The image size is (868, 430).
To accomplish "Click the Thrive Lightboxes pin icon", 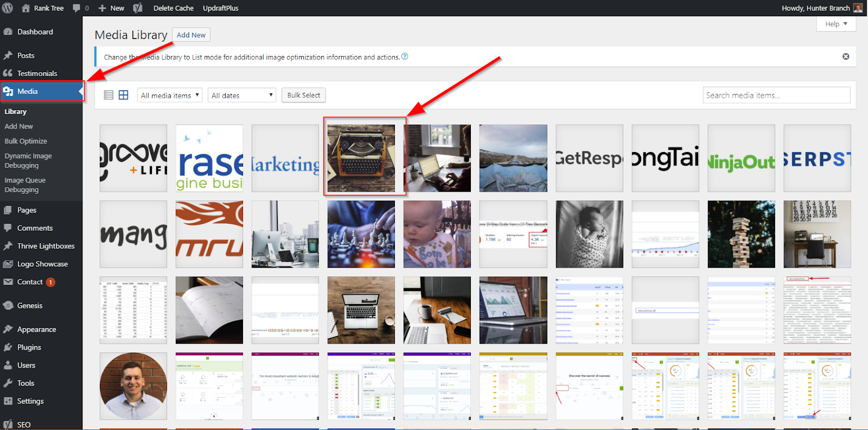I will click(8, 246).
